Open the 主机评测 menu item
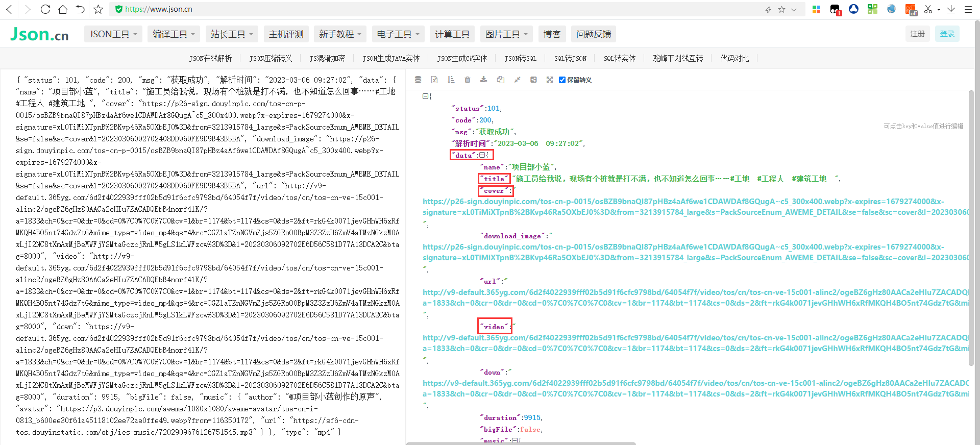Screen dimensions: 980x445 [286, 34]
